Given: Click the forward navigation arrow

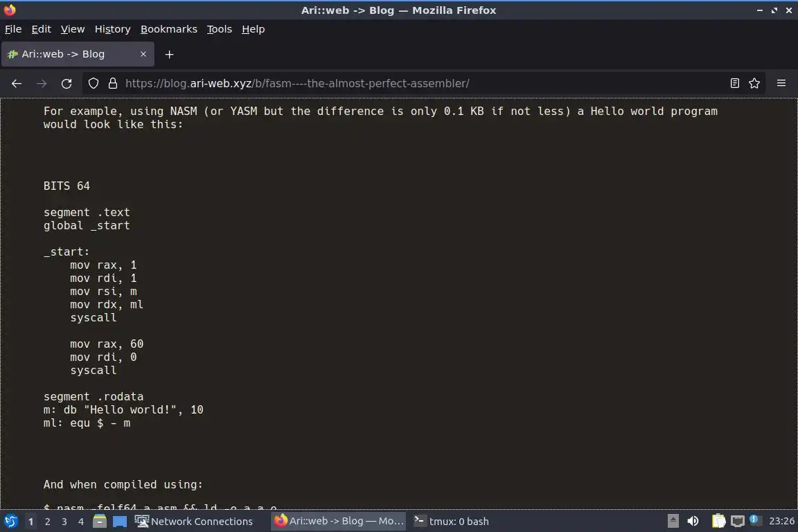Looking at the screenshot, I should pyautogui.click(x=42, y=84).
